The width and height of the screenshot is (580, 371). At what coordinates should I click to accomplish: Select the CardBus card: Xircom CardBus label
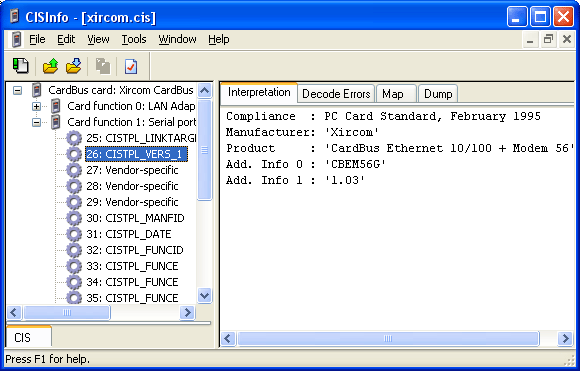(121, 90)
